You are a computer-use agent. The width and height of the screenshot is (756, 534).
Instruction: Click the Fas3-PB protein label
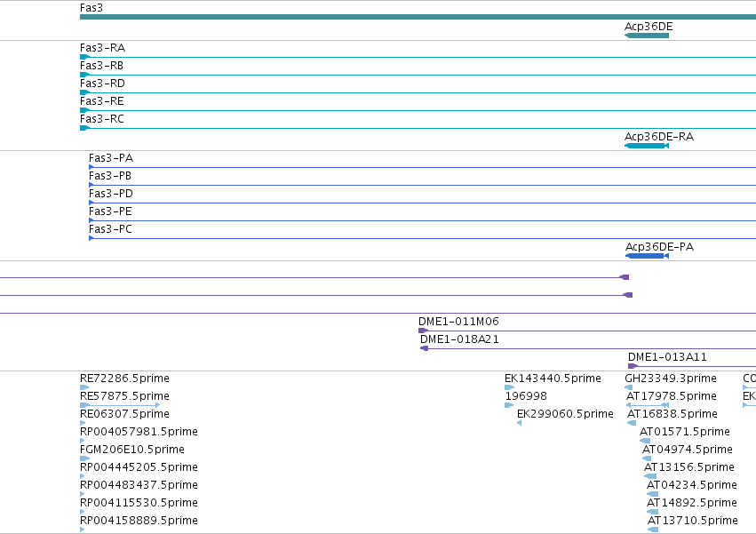tap(110, 176)
